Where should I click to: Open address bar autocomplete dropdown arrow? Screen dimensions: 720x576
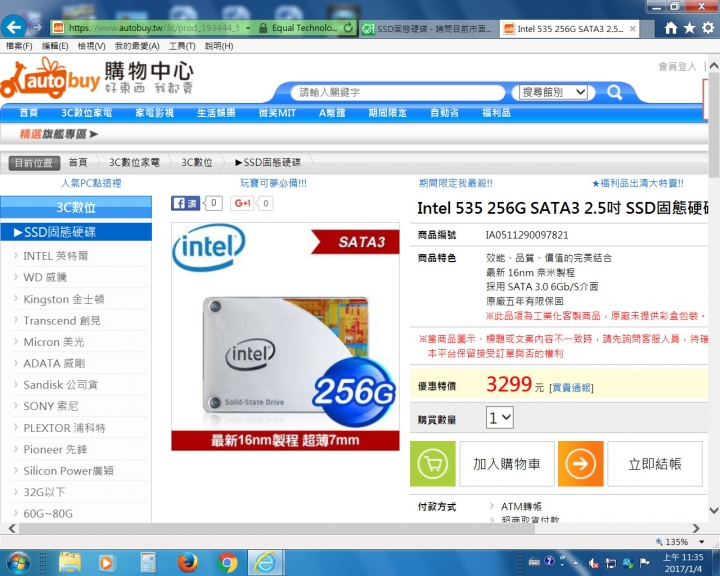248,28
